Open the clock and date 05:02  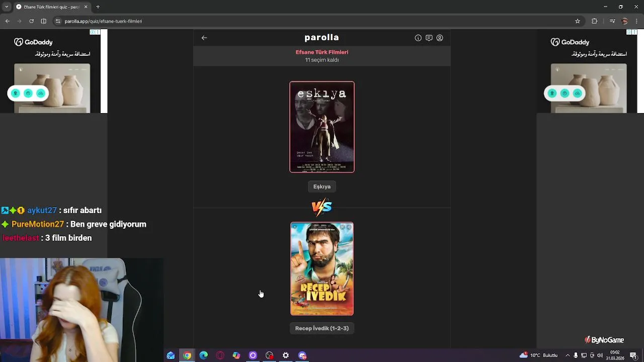click(x=615, y=355)
